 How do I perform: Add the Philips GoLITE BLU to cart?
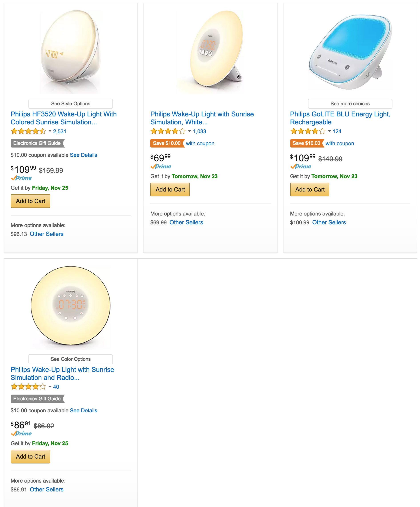click(309, 189)
